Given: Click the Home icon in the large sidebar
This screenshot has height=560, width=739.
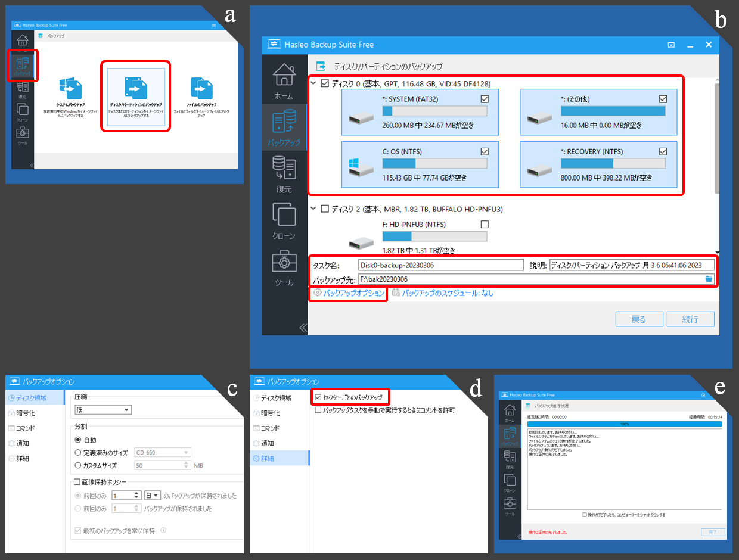Looking at the screenshot, I should (284, 74).
